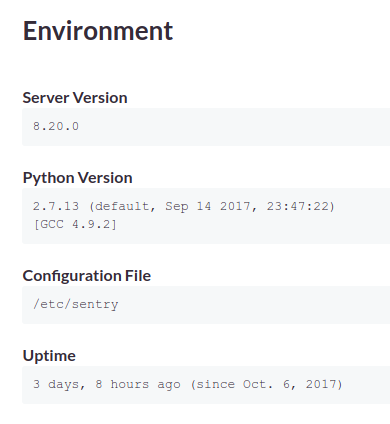Screen dimensions: 390x424
Task: Click the Server Version label
Action: [75, 98]
